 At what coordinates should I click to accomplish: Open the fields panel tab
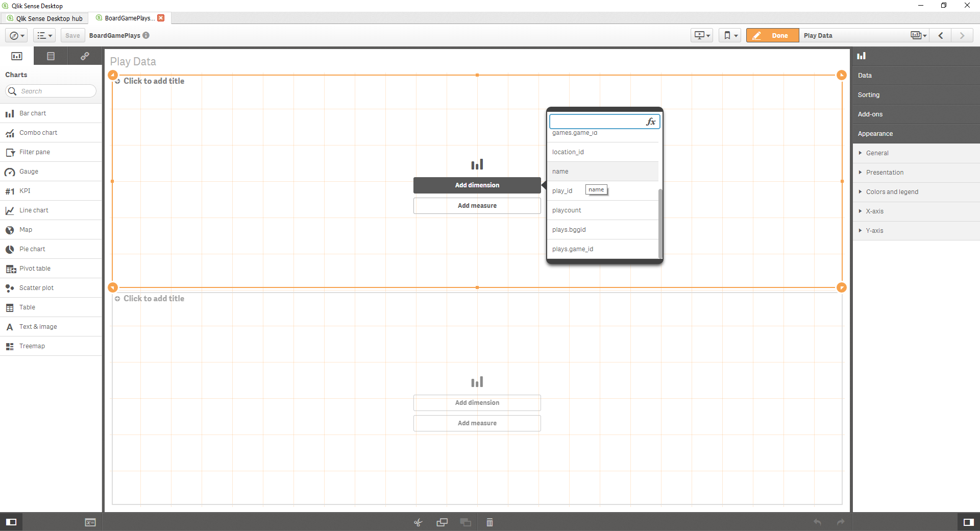51,56
